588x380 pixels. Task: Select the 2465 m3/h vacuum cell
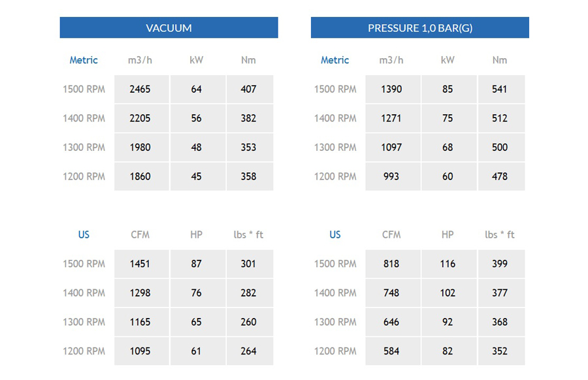click(x=142, y=89)
